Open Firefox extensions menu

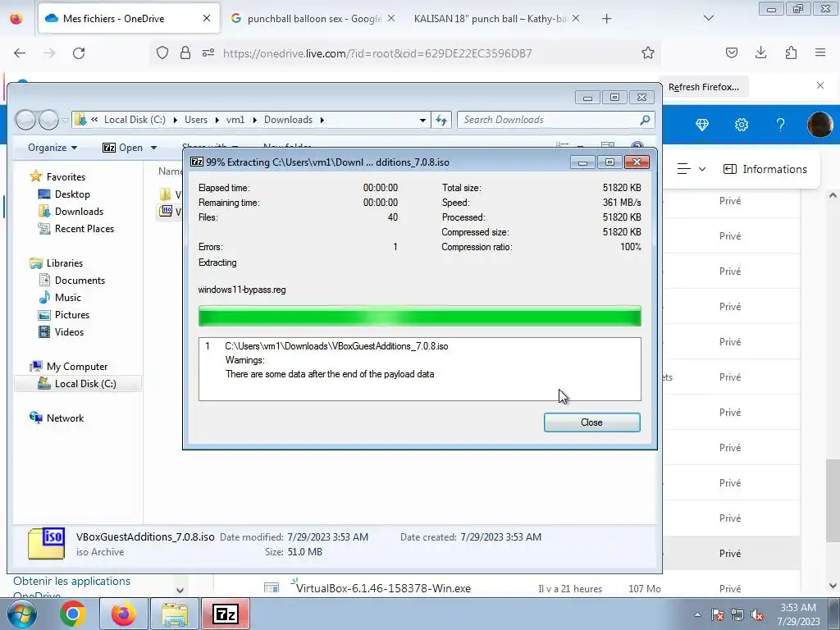pos(791,52)
